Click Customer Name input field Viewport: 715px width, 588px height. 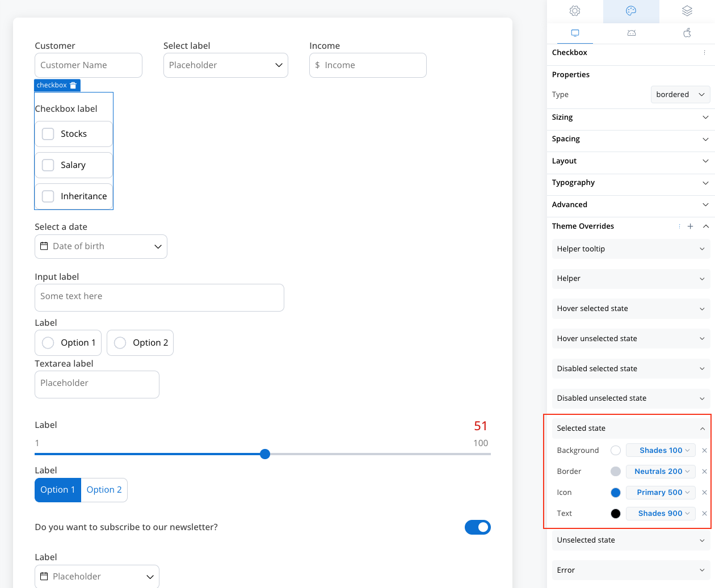tap(89, 65)
